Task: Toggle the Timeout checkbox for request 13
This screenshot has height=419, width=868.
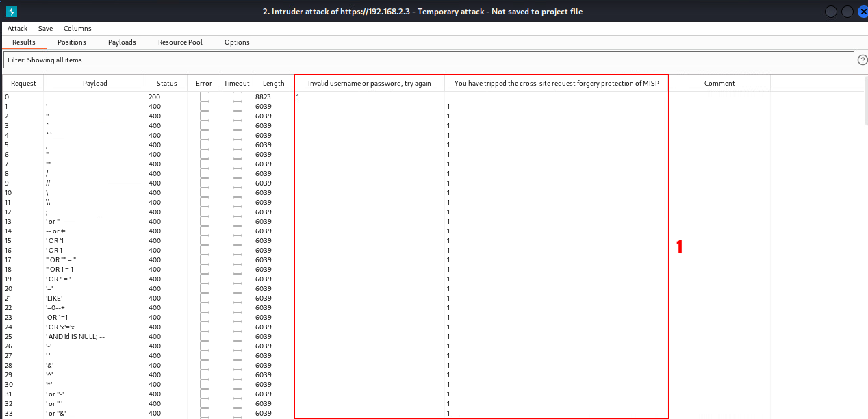Action: [237, 222]
